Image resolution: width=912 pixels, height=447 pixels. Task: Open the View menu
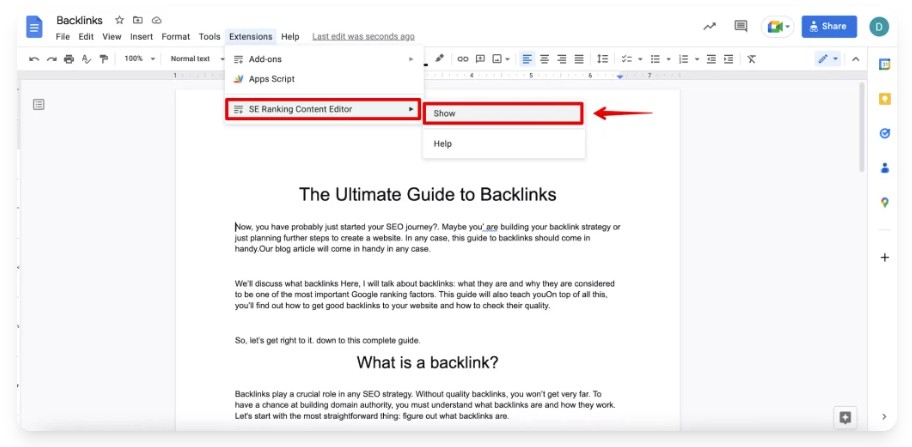[x=112, y=37]
